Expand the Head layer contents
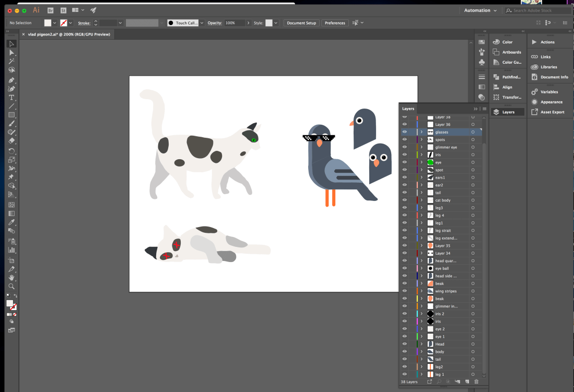The width and height of the screenshot is (574, 392). 421,344
